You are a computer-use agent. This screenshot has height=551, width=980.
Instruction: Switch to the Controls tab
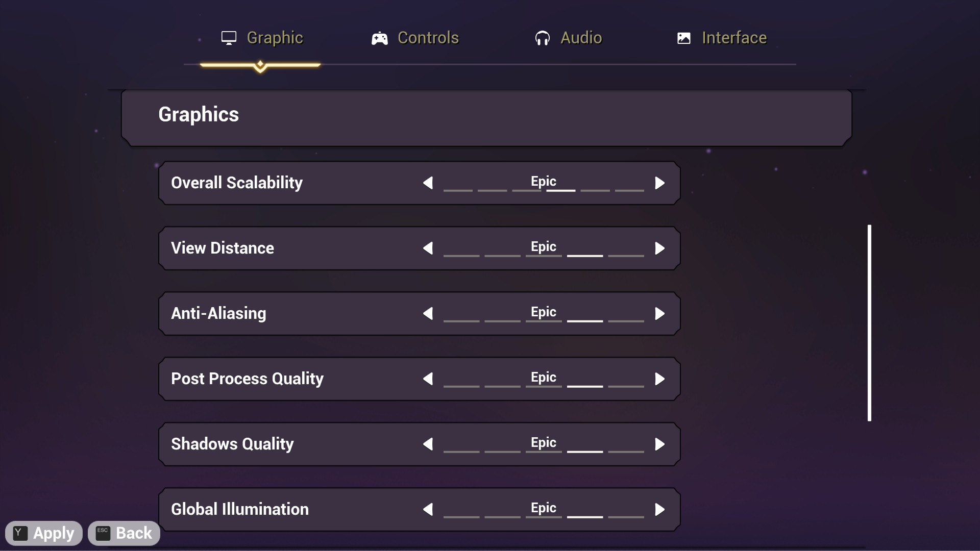point(415,38)
